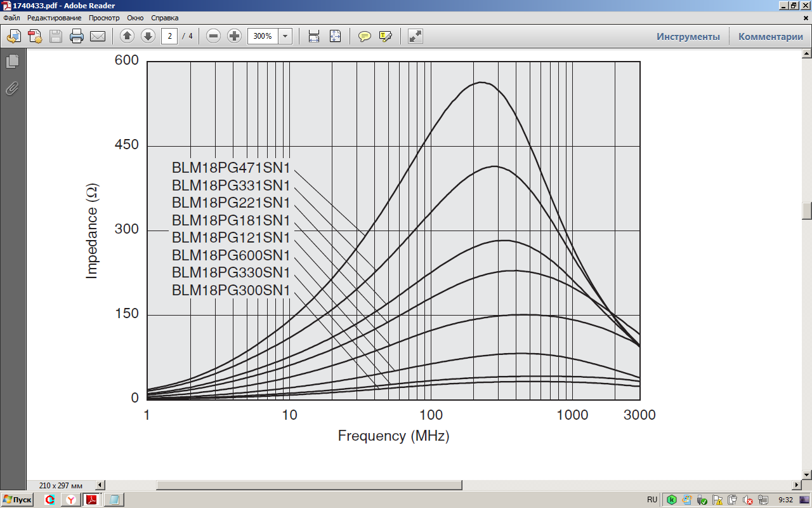Open the Окно menu
The height and width of the screenshot is (508, 812).
click(135, 18)
